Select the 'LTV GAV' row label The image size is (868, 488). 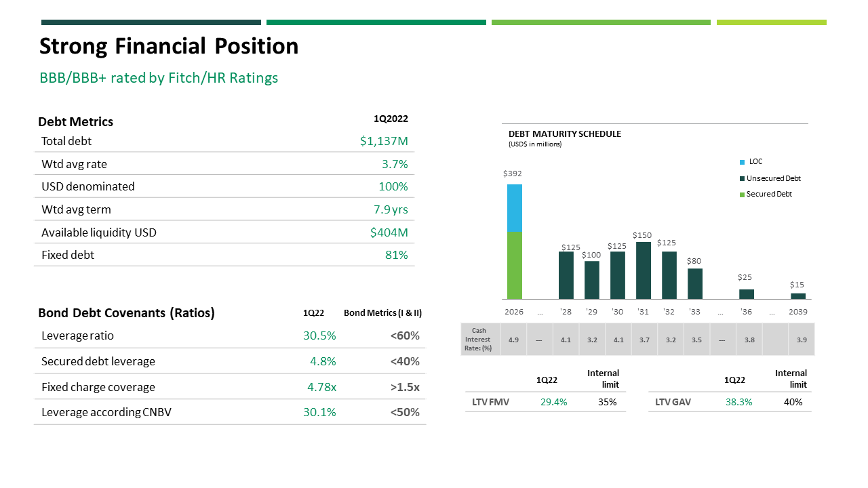673,402
